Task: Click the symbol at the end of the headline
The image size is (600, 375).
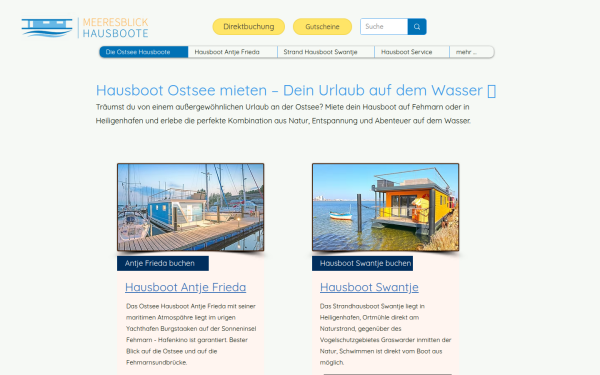Action: pyautogui.click(x=492, y=91)
